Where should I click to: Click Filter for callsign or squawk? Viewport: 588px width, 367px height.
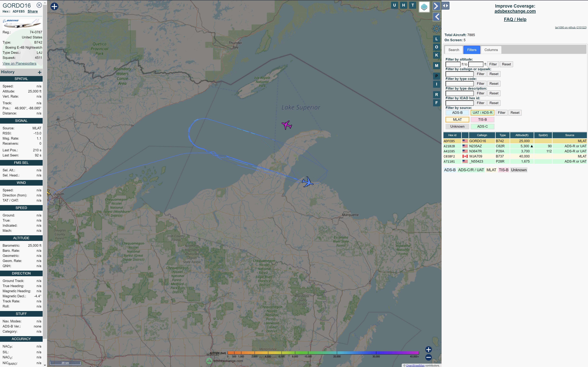[480, 74]
